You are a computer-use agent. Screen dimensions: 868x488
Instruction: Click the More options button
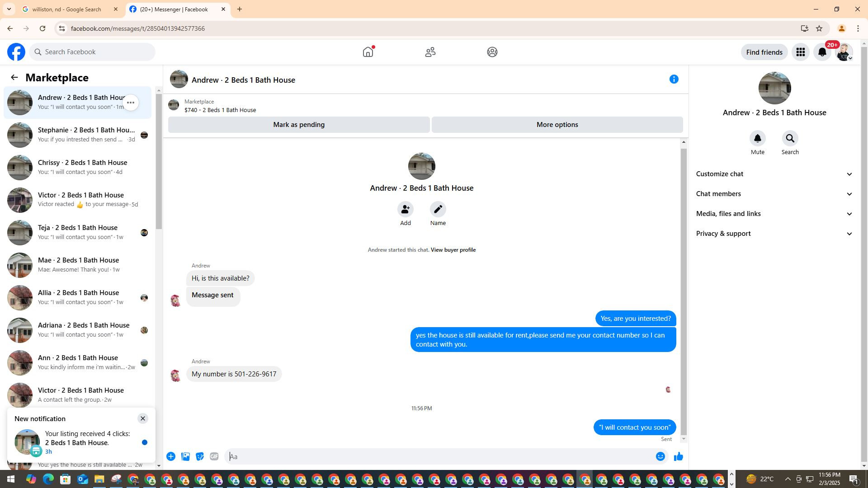pyautogui.click(x=557, y=125)
